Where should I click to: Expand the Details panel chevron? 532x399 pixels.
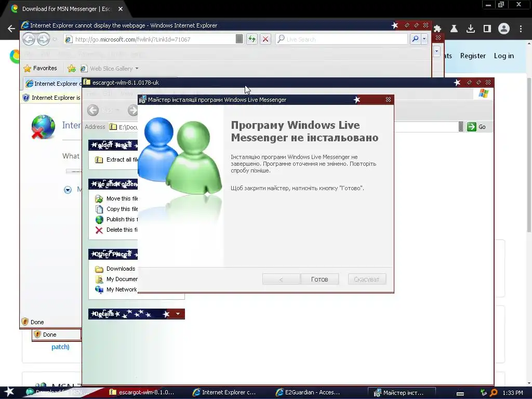178,314
